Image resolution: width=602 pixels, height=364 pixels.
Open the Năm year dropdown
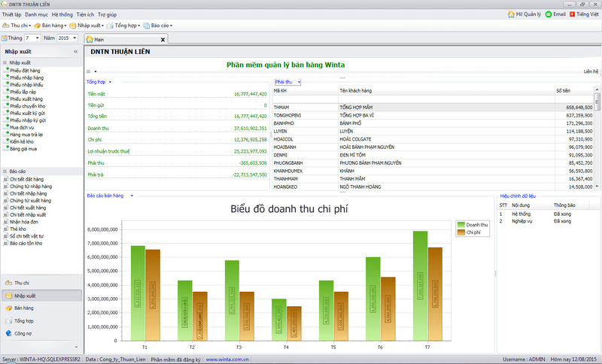coord(74,38)
